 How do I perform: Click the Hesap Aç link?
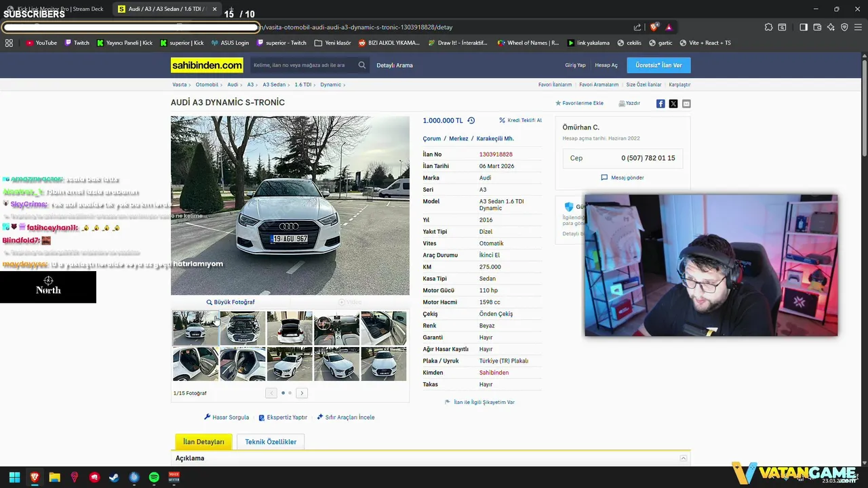click(606, 65)
